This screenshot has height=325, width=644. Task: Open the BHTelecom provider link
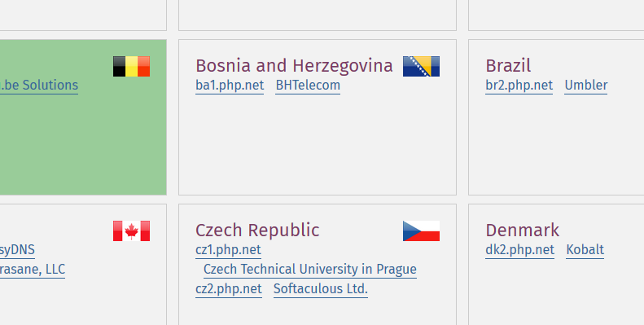pos(308,86)
